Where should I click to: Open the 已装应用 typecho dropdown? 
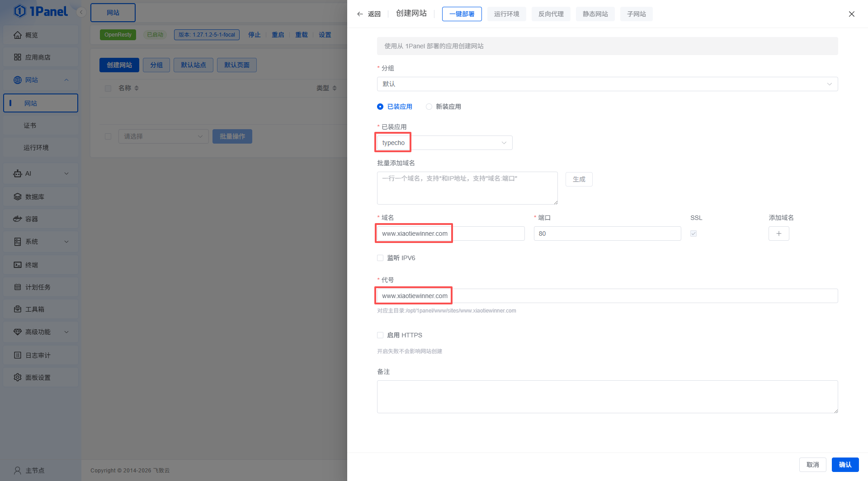[x=444, y=143]
